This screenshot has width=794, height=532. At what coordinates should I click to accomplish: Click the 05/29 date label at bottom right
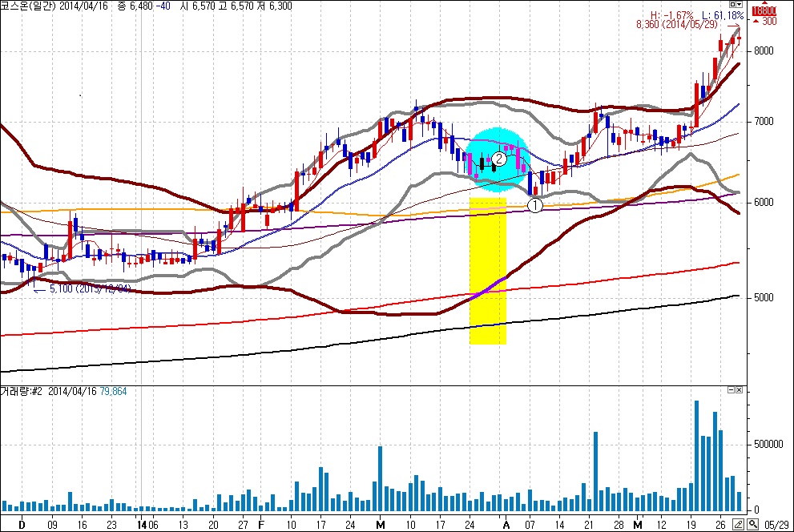click(776, 526)
